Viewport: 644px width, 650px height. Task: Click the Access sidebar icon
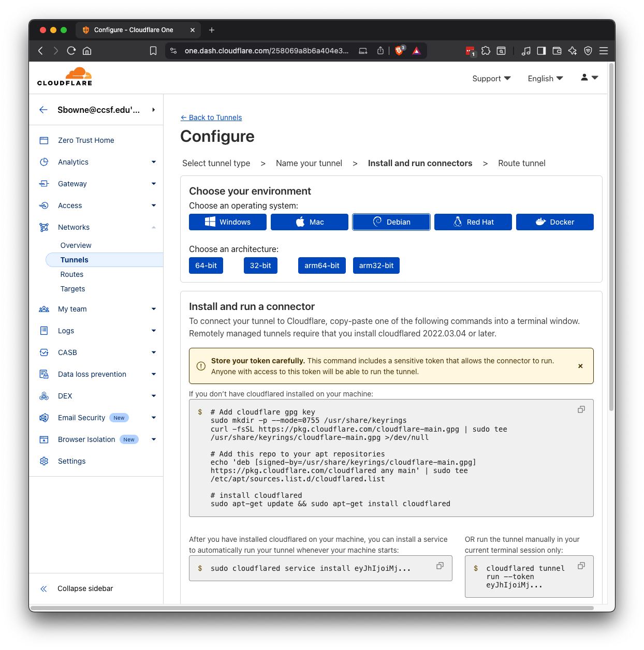pos(44,205)
